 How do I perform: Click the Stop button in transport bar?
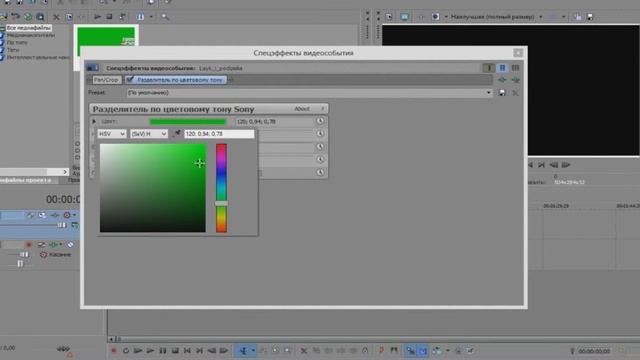(x=175, y=351)
